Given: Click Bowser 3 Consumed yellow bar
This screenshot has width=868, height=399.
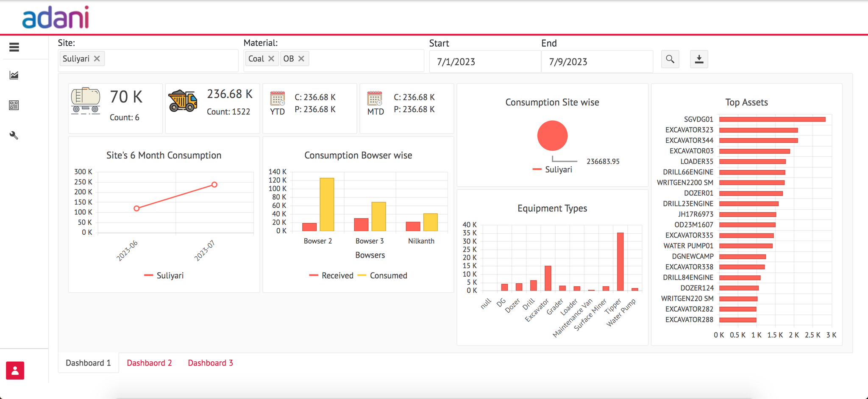Looking at the screenshot, I should click(379, 216).
